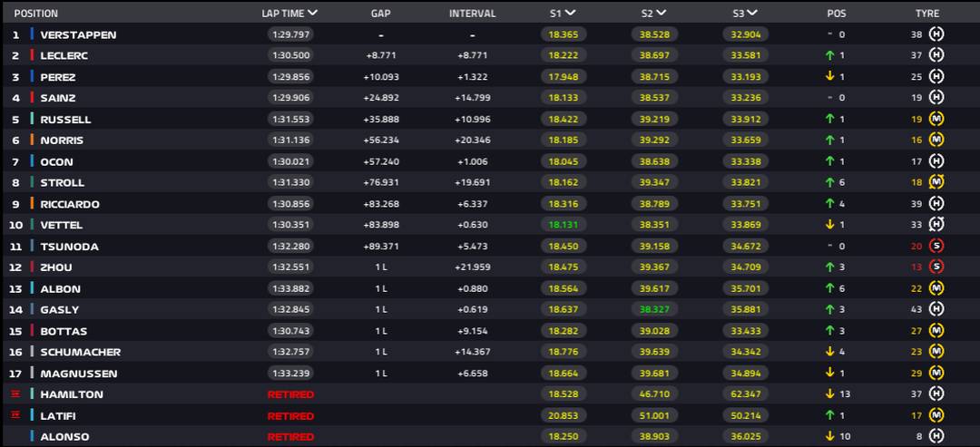Click Norris's gap value +56.234
The image size is (980, 447).
pyautogui.click(x=381, y=141)
